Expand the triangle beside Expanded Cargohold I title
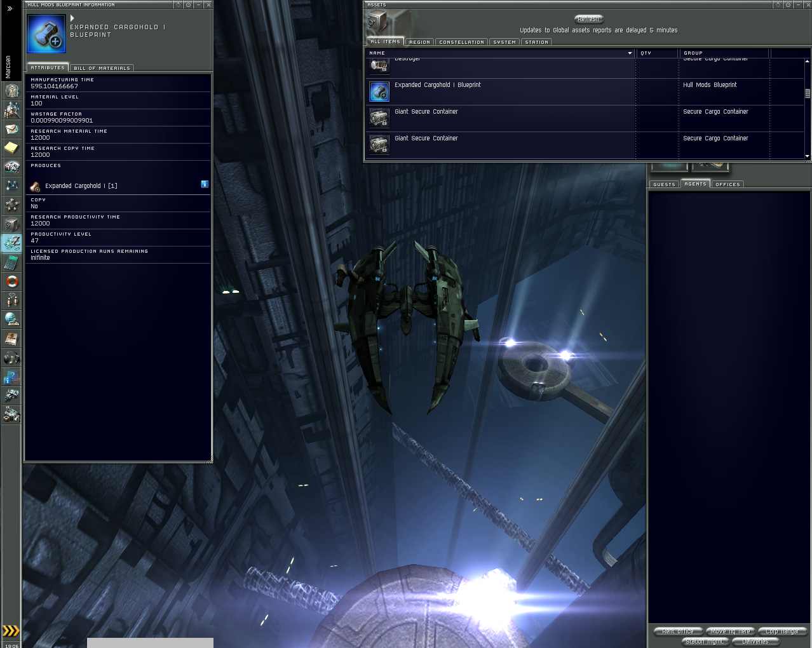Image resolution: width=812 pixels, height=648 pixels. click(72, 18)
